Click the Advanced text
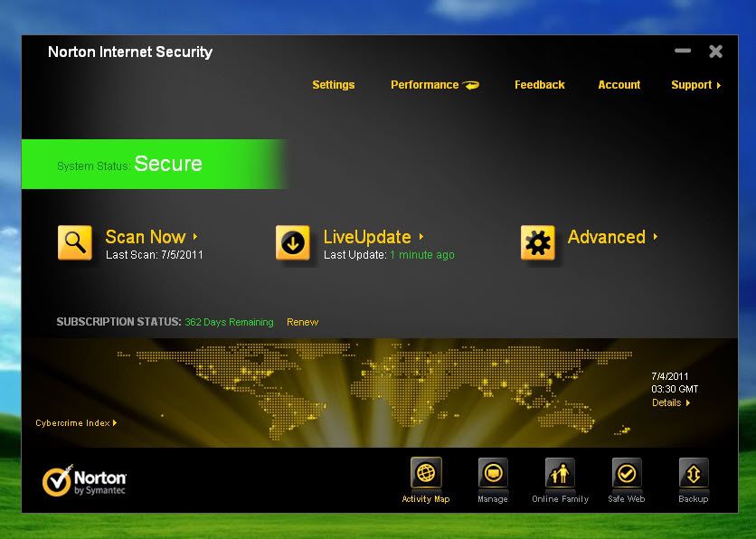 (x=607, y=237)
